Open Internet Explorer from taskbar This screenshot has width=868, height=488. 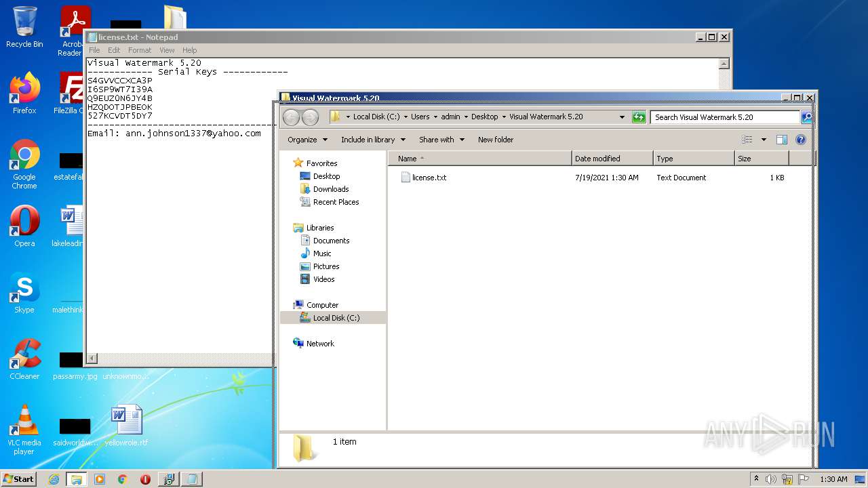pos(54,479)
